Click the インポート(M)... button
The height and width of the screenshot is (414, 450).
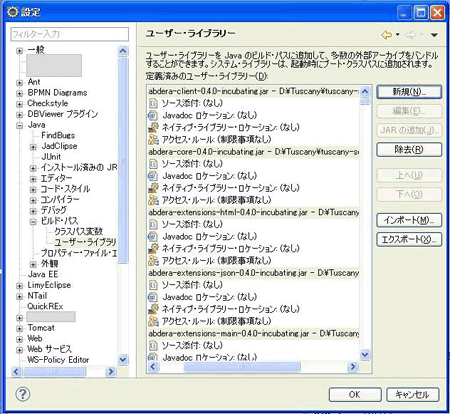(409, 220)
